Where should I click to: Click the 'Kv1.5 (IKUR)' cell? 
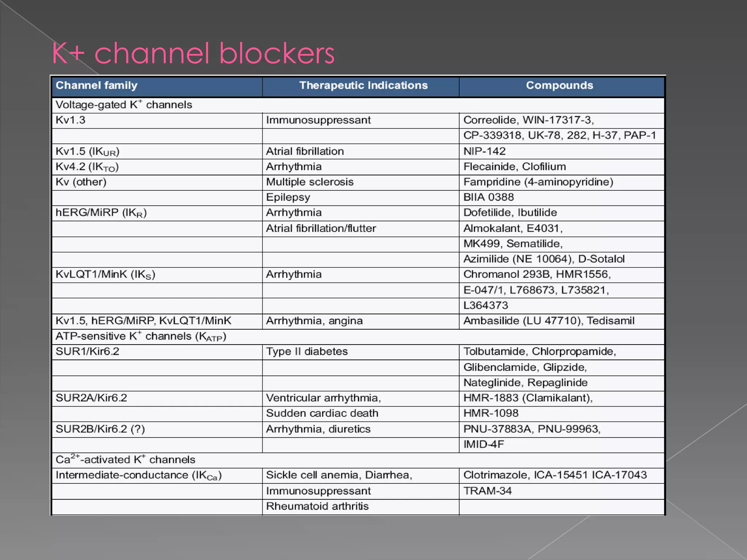pyautogui.click(x=157, y=151)
